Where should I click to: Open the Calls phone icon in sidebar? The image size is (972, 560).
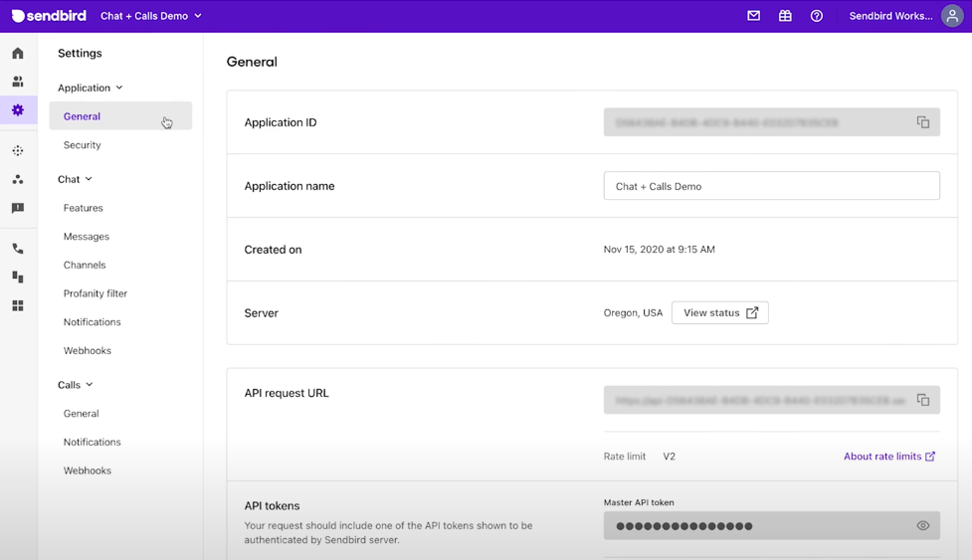coord(18,249)
